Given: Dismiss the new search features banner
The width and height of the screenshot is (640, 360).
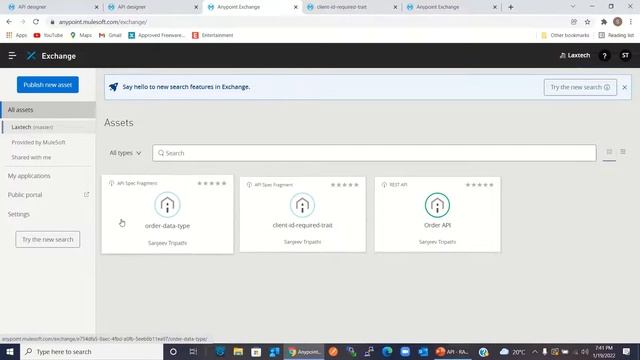Looking at the screenshot, I should point(624,87).
